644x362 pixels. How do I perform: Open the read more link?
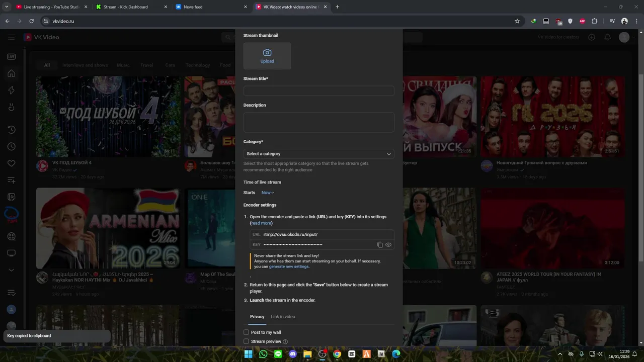(x=261, y=223)
